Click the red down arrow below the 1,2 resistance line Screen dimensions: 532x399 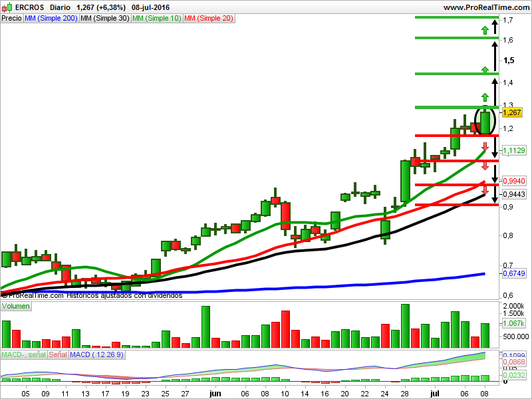click(485, 146)
